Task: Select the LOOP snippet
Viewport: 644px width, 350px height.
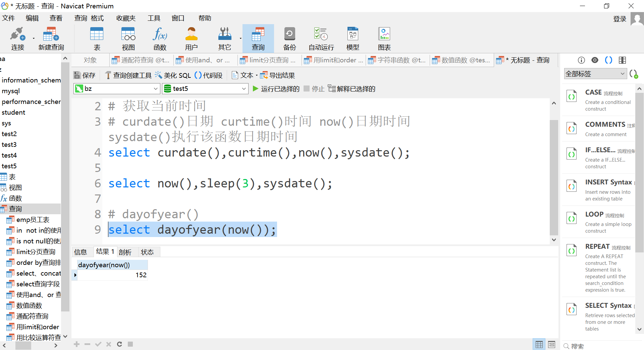Action: 599,222
